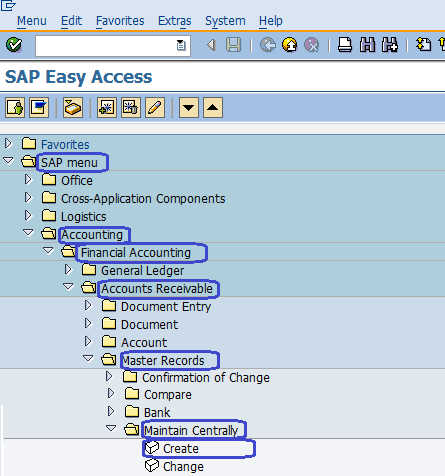Select the Logistics tree item

click(x=84, y=217)
